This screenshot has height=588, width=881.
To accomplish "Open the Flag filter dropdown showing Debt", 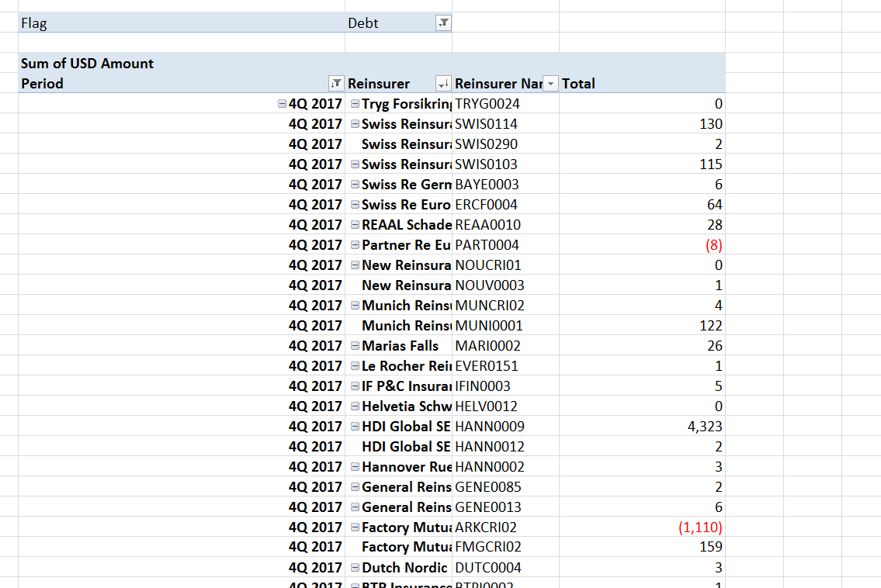I will point(443,23).
